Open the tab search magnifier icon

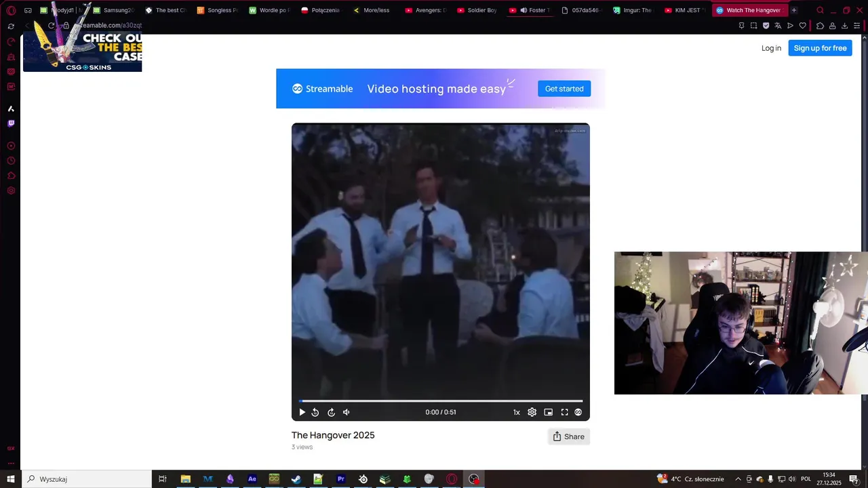tap(820, 10)
